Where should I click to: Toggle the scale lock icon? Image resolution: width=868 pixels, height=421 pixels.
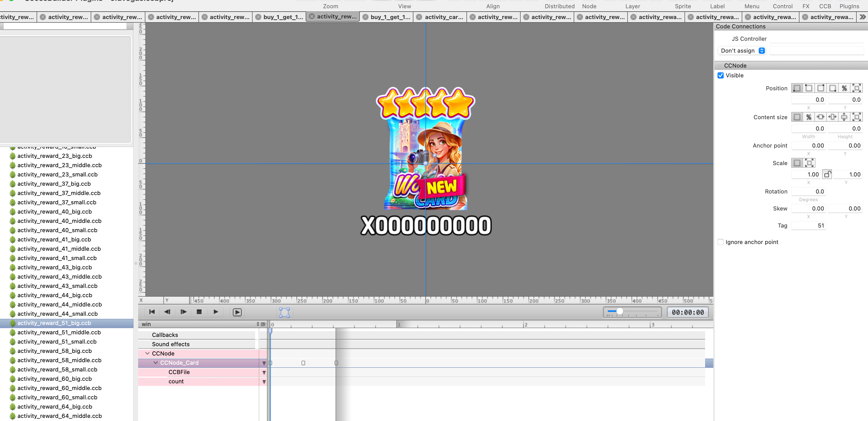827,174
